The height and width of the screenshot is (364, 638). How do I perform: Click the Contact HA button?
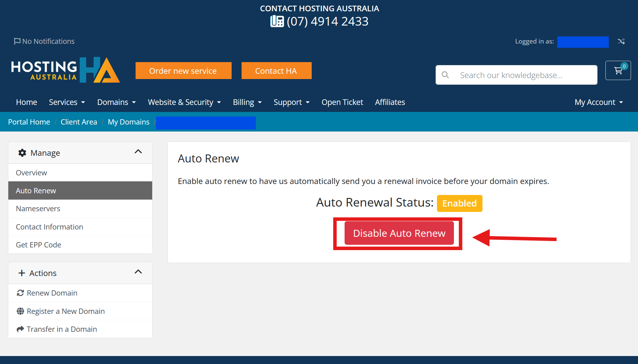click(x=276, y=71)
